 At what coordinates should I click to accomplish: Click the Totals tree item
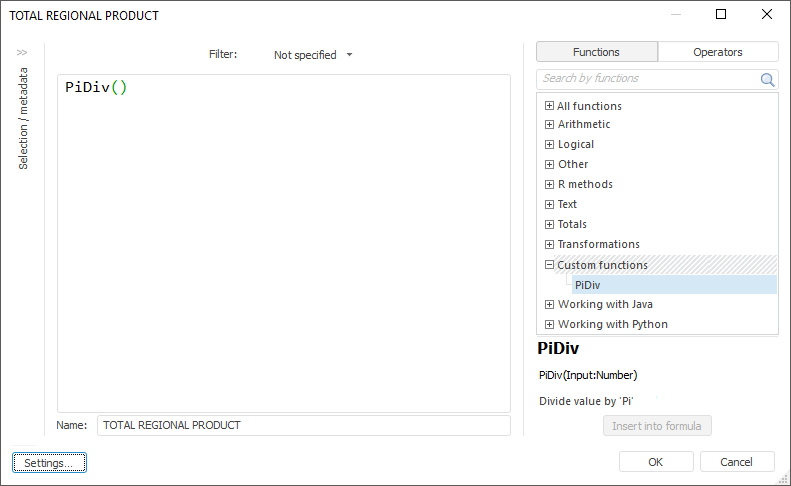572,224
